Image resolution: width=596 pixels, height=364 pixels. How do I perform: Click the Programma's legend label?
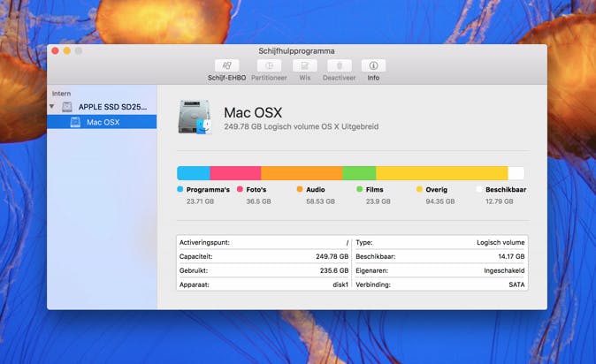tap(208, 190)
